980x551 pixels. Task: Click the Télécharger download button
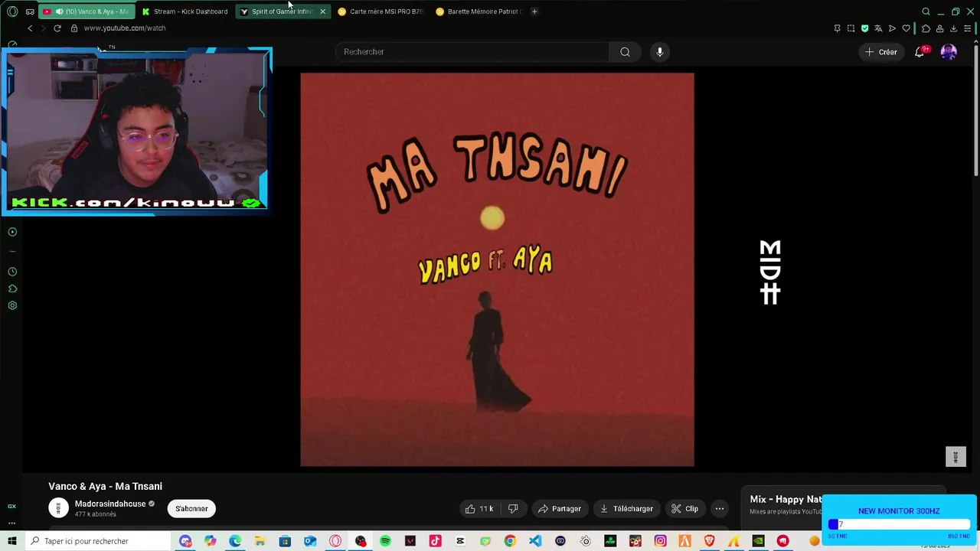click(626, 508)
